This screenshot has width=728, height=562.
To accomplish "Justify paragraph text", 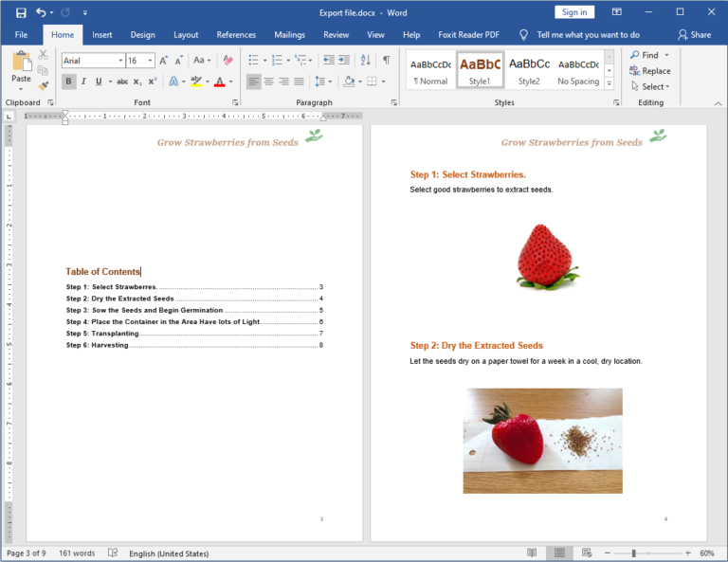I will (300, 82).
